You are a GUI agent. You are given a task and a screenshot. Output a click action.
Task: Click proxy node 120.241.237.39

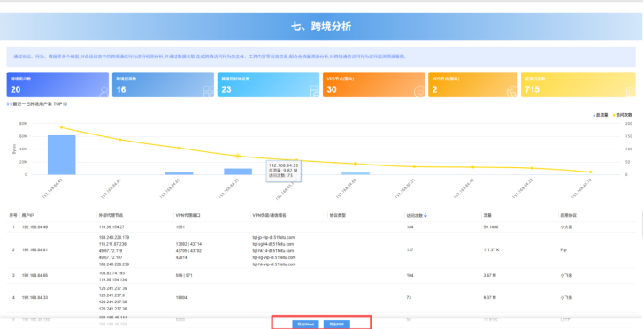113,288
